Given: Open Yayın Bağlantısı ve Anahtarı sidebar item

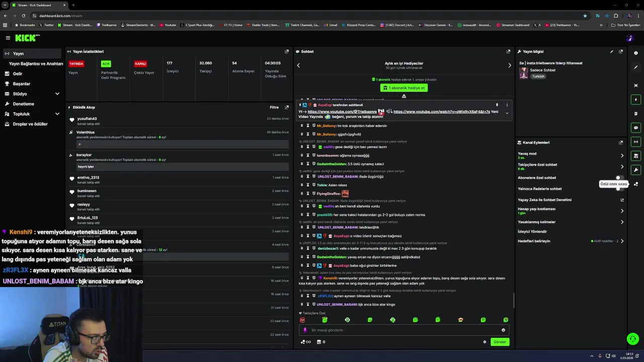Looking at the screenshot, I should coord(36,63).
